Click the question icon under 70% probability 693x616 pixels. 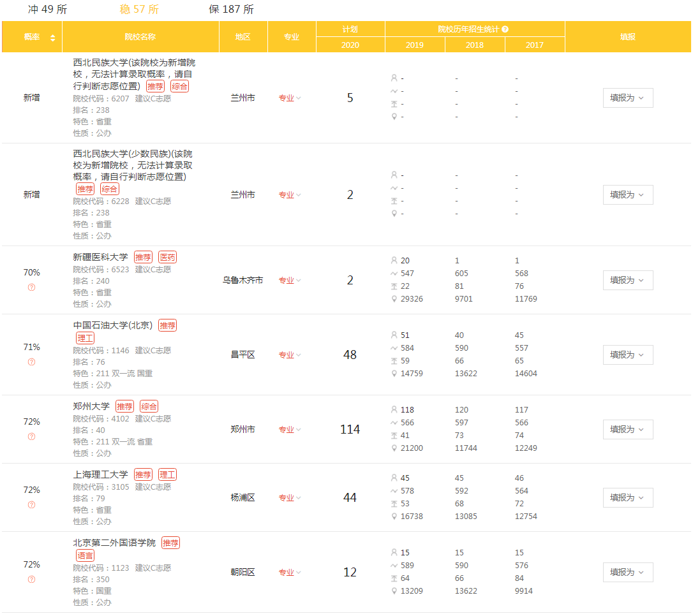31,288
